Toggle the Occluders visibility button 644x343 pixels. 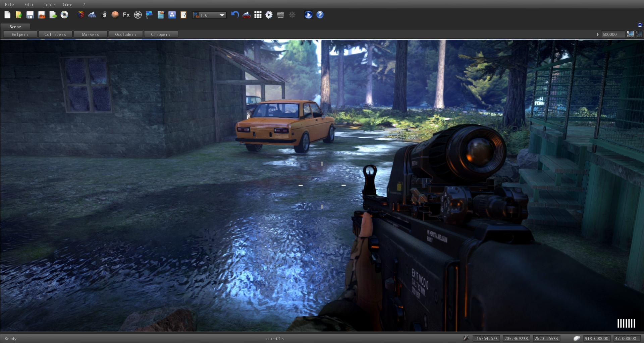126,34
